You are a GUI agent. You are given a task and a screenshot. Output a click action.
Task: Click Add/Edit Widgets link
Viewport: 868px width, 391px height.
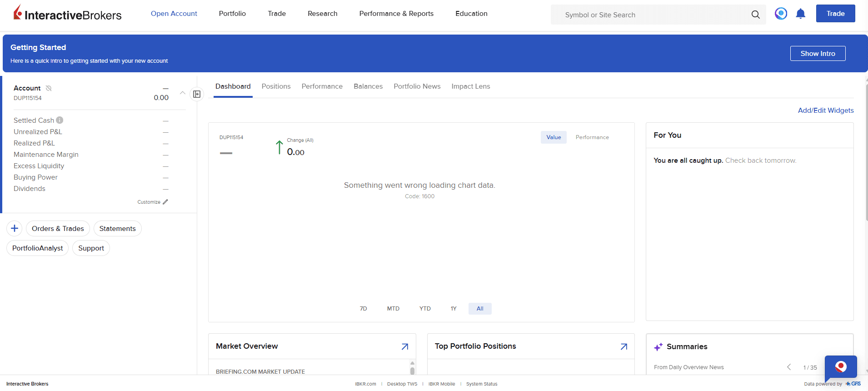click(x=826, y=110)
